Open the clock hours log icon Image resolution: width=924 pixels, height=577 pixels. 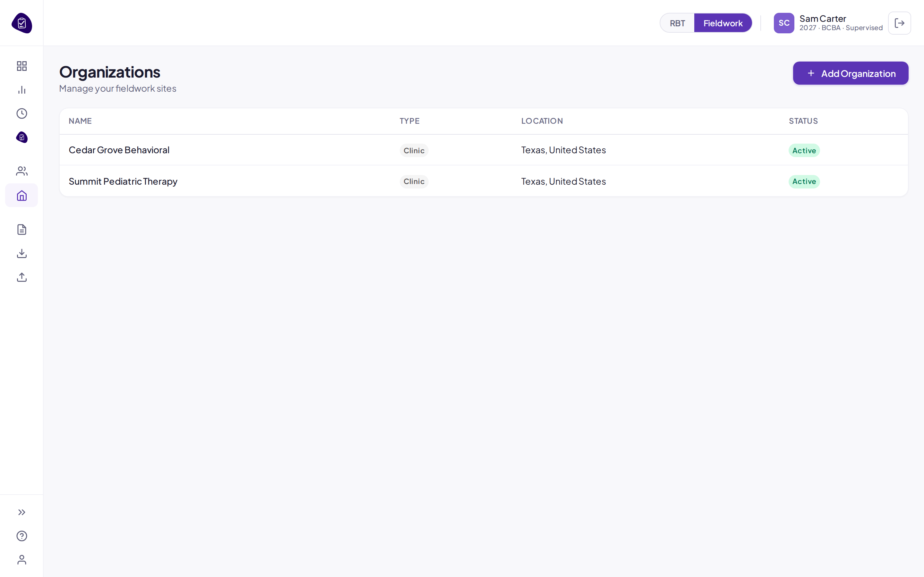tap(22, 113)
